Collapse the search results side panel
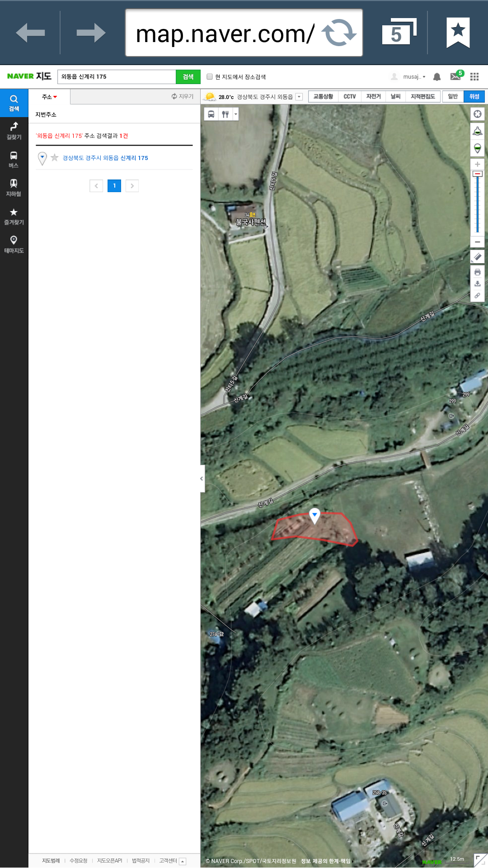 (202, 478)
